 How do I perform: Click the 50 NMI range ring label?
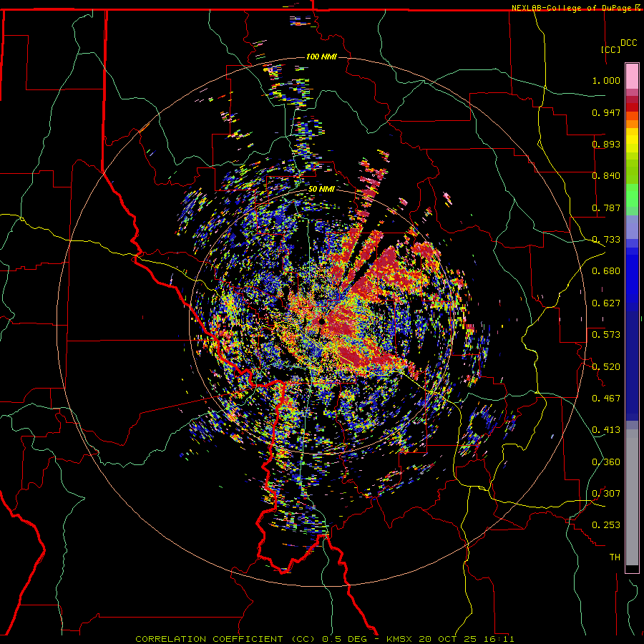click(x=321, y=189)
